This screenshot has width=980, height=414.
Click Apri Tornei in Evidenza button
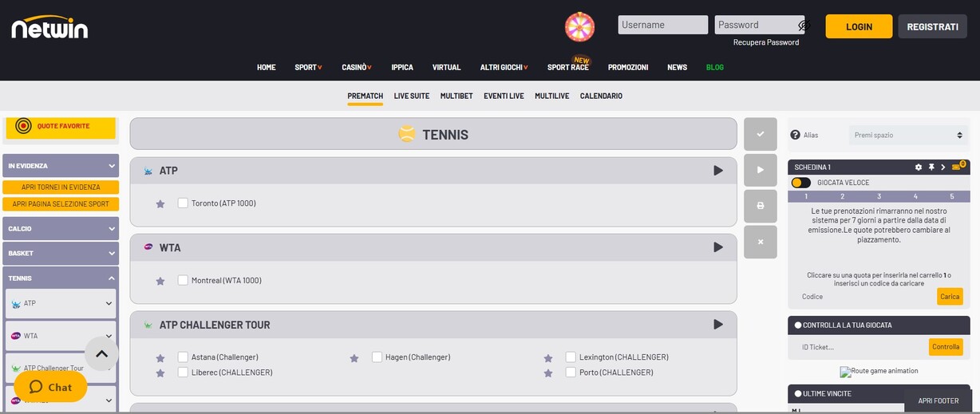tap(61, 187)
